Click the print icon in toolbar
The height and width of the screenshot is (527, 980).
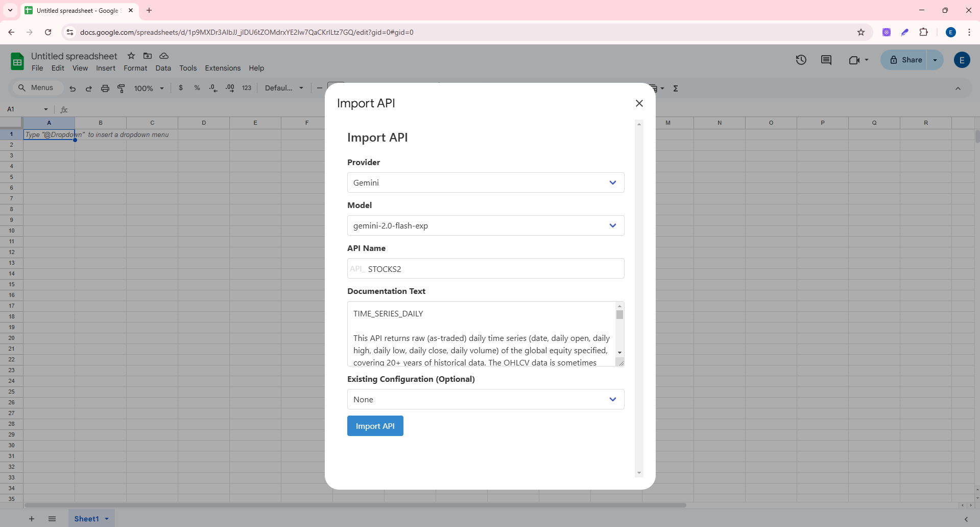pos(105,88)
